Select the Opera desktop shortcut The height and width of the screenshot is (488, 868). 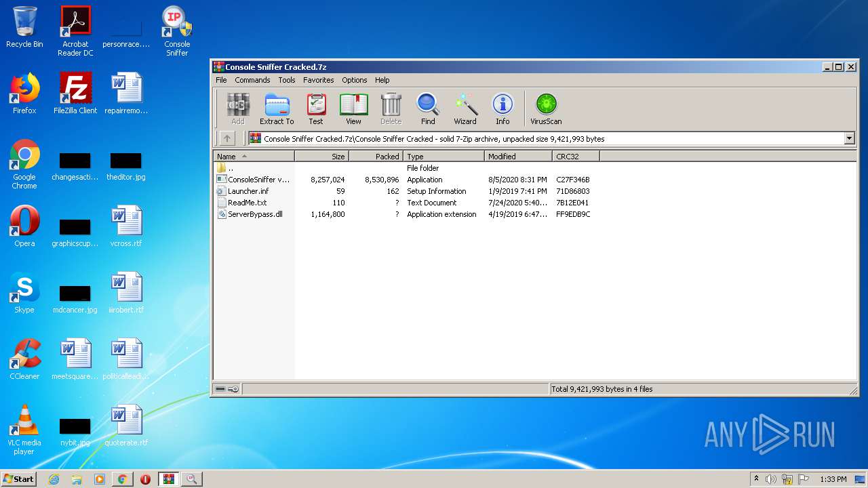tap(24, 226)
